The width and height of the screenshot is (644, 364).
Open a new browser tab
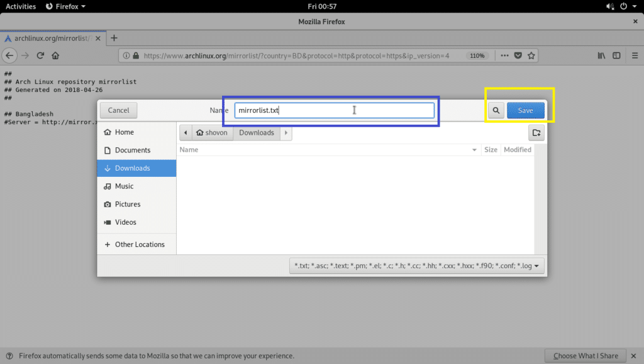pos(114,38)
